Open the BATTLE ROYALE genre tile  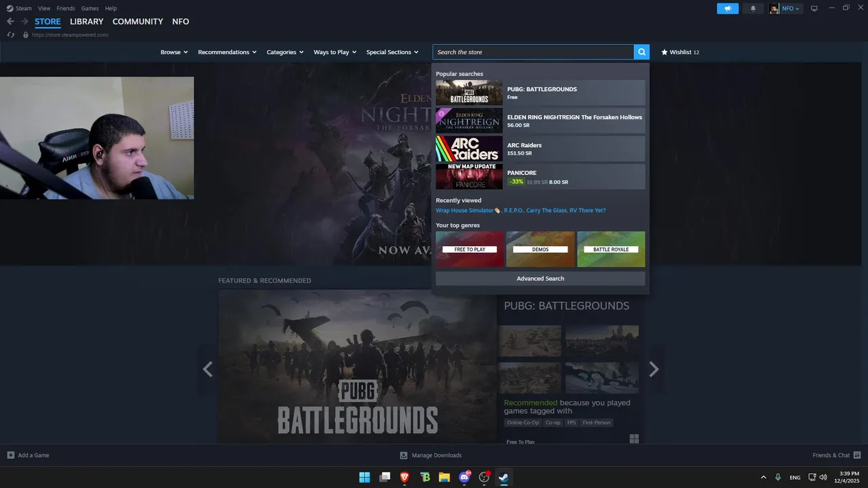[x=611, y=249]
